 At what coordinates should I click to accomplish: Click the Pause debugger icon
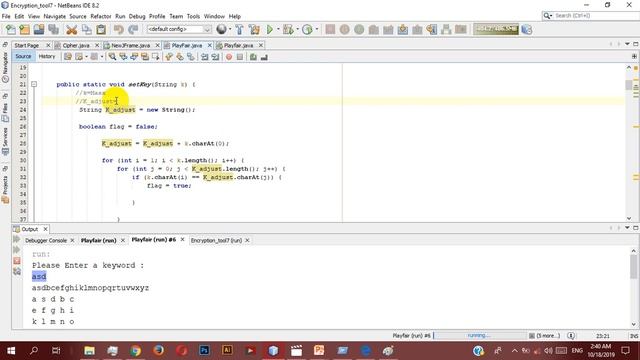tap(344, 29)
